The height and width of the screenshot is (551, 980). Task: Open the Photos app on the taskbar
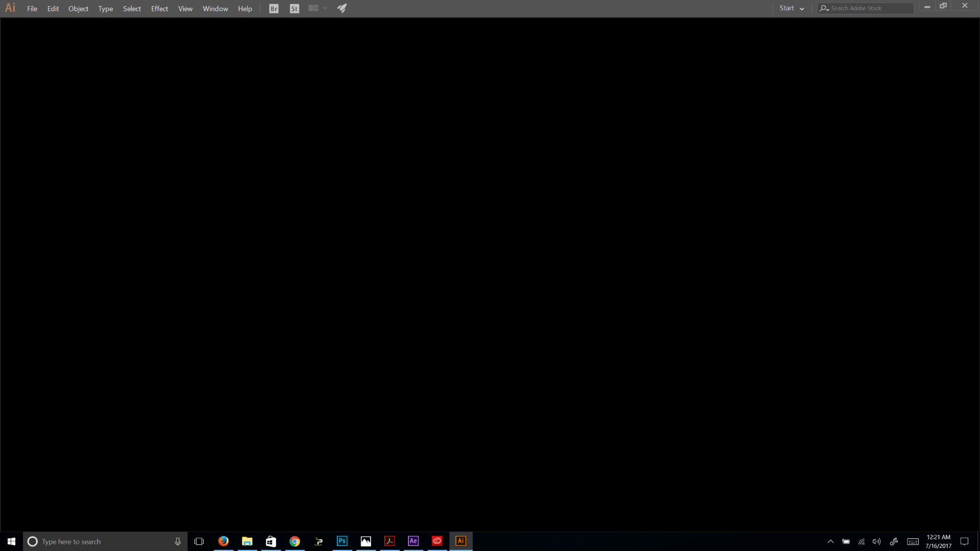[366, 541]
